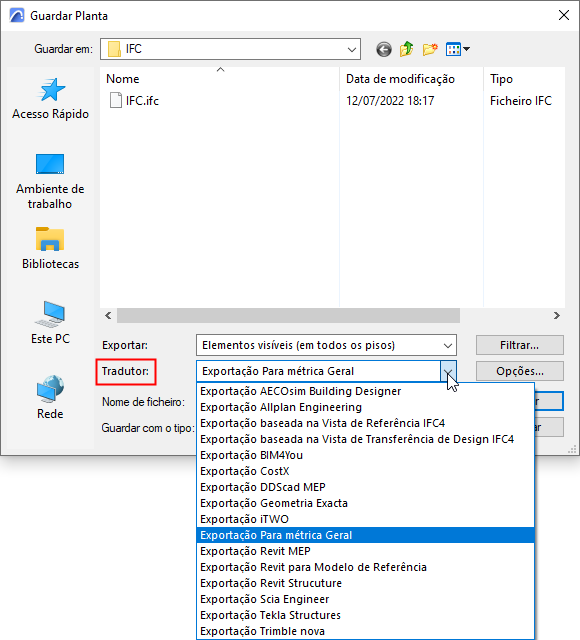Open the Opções... button
Screen dimensions: 580x640
(520, 371)
